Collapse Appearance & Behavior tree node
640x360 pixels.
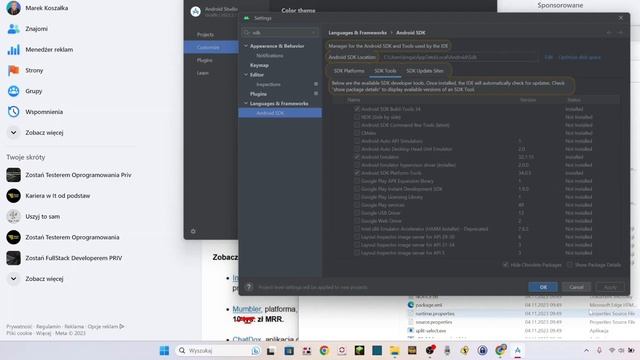pos(246,46)
